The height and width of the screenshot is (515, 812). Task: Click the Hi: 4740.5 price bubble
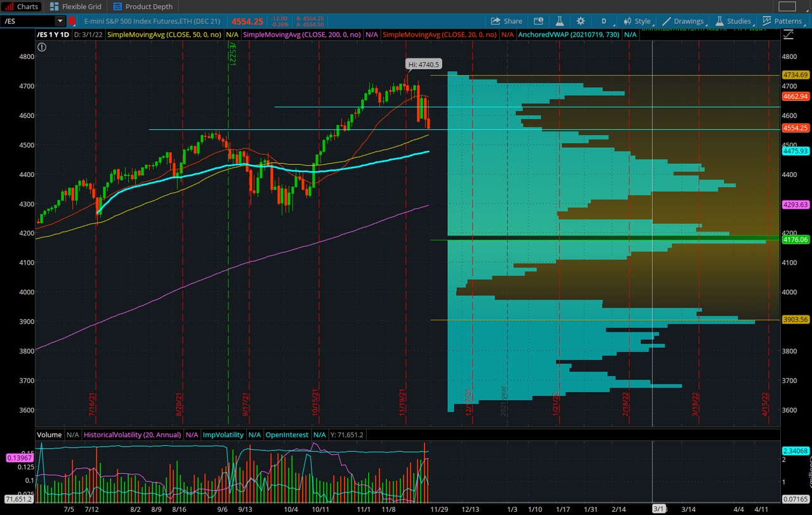pos(424,65)
